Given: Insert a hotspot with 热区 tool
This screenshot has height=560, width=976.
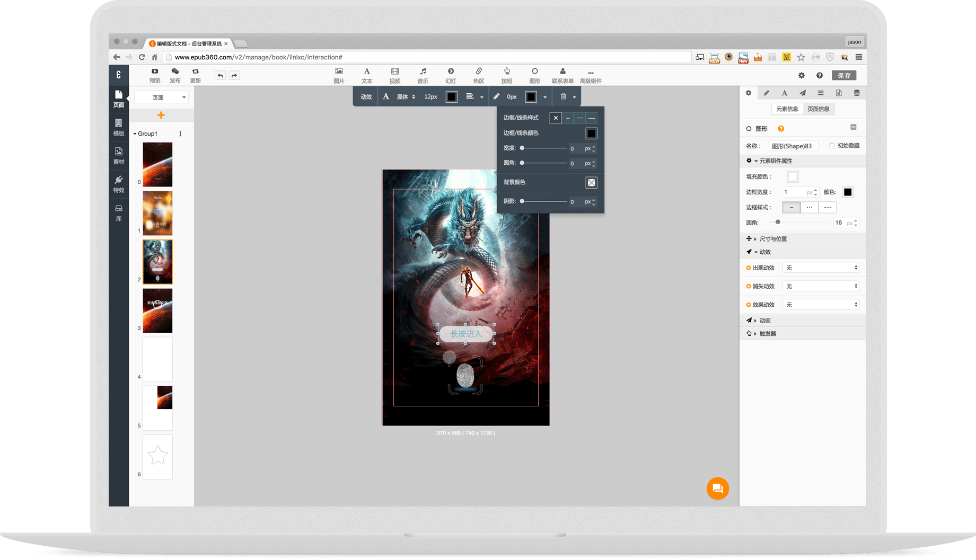Looking at the screenshot, I should (x=479, y=75).
